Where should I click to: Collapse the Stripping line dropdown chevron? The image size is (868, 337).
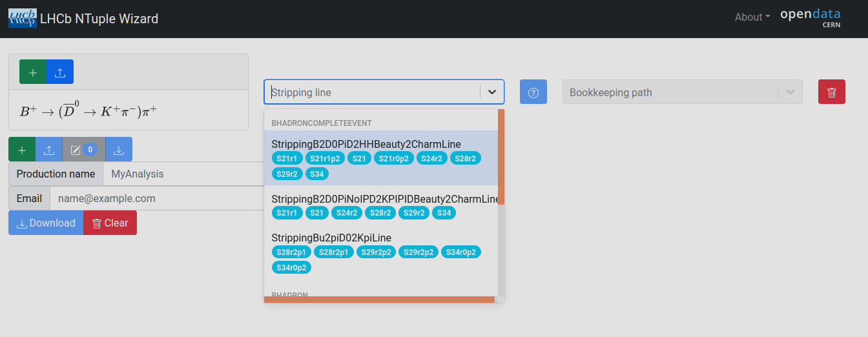[492, 92]
